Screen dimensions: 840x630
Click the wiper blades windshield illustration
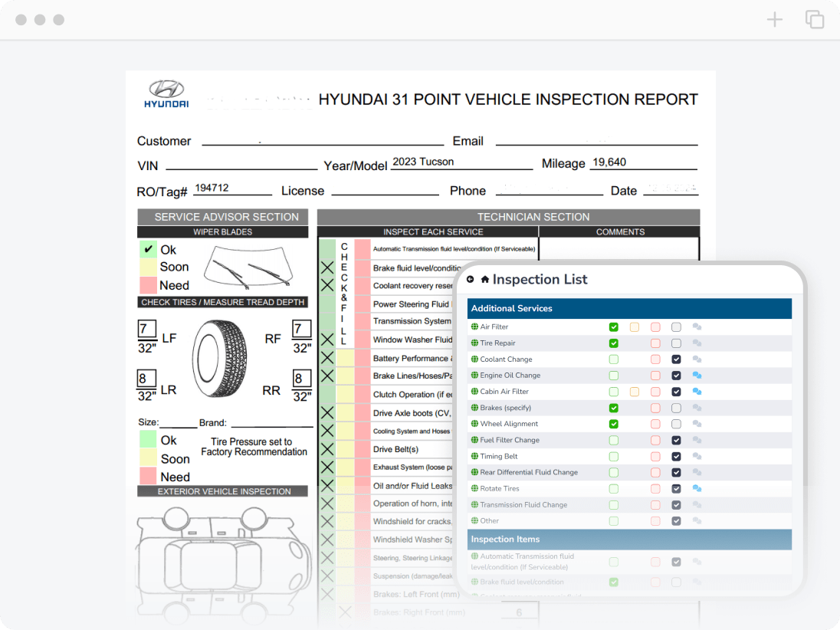[x=250, y=266]
